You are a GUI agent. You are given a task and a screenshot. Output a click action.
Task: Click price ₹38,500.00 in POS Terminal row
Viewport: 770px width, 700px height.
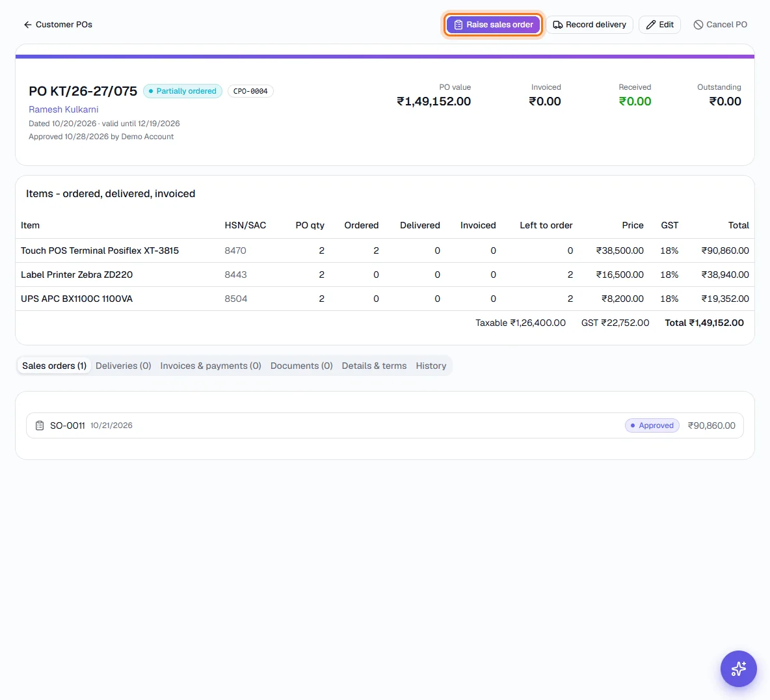pos(620,250)
